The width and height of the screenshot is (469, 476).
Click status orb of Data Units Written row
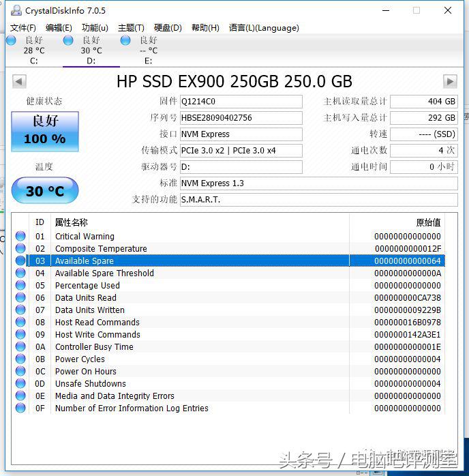20,310
